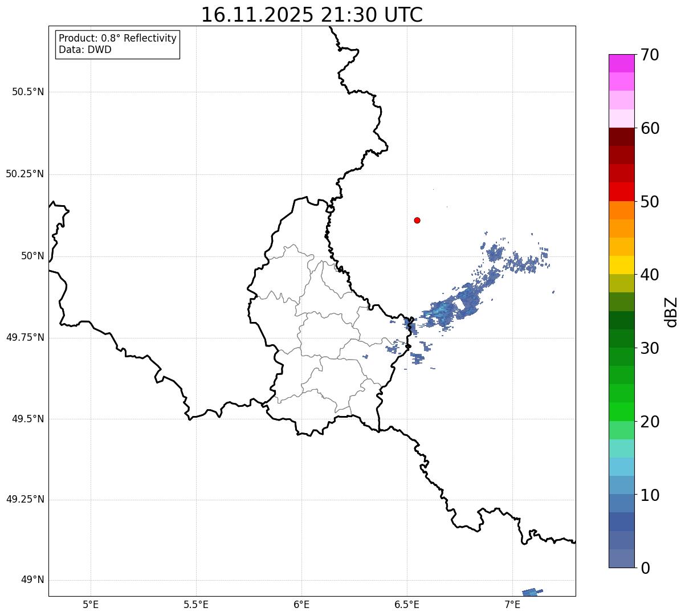Viewport: 685px width, 616px height.
Task: Click the title "16.11.2025 21:30 UTC"
Action: point(312,15)
